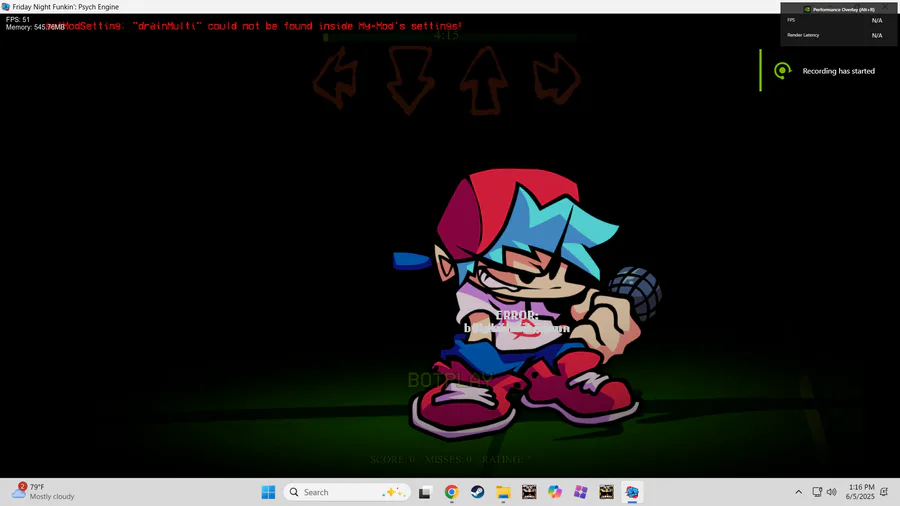
Task: Open the Windows Start menu
Action: click(x=268, y=492)
